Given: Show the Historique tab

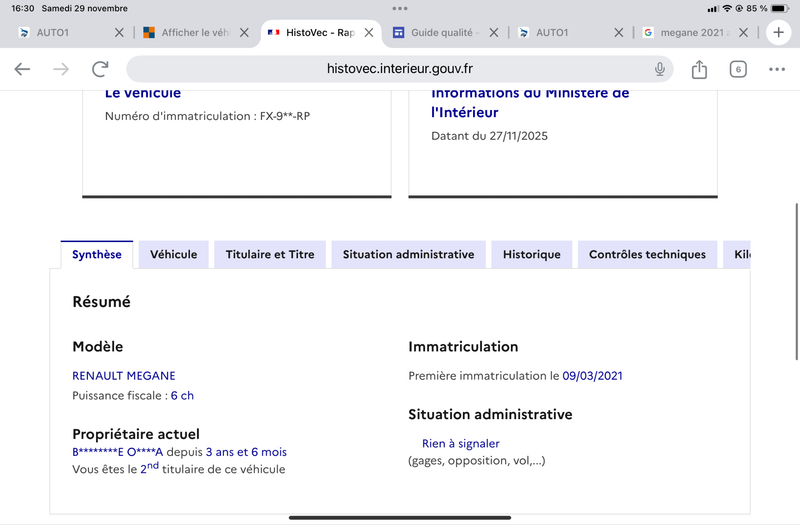Looking at the screenshot, I should click(x=532, y=255).
